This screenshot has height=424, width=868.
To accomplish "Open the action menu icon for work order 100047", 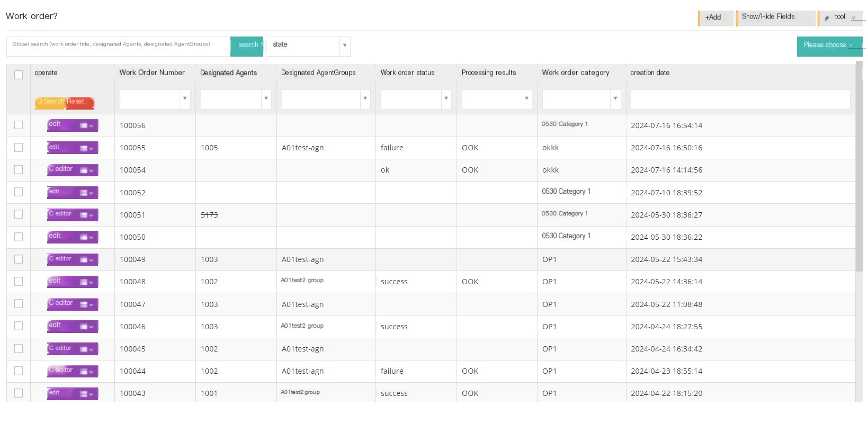I will (x=87, y=304).
